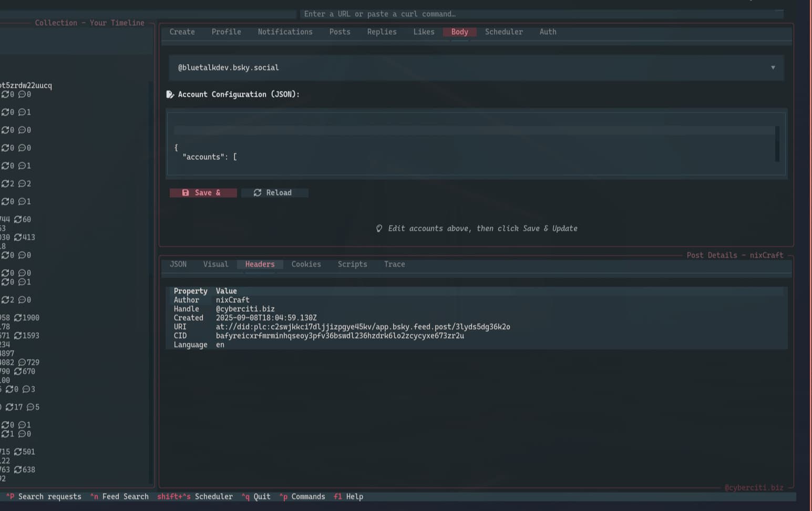Click Help in the footer bar
Screen dimensions: 812x511
pos(354,497)
